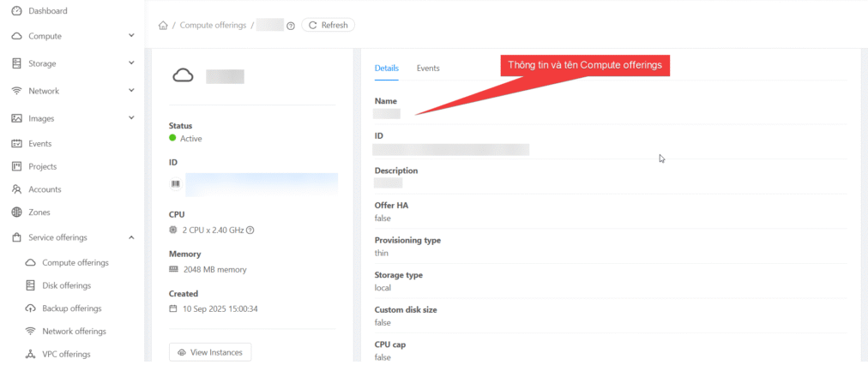Select Disk offerings in sidebar

click(66, 285)
